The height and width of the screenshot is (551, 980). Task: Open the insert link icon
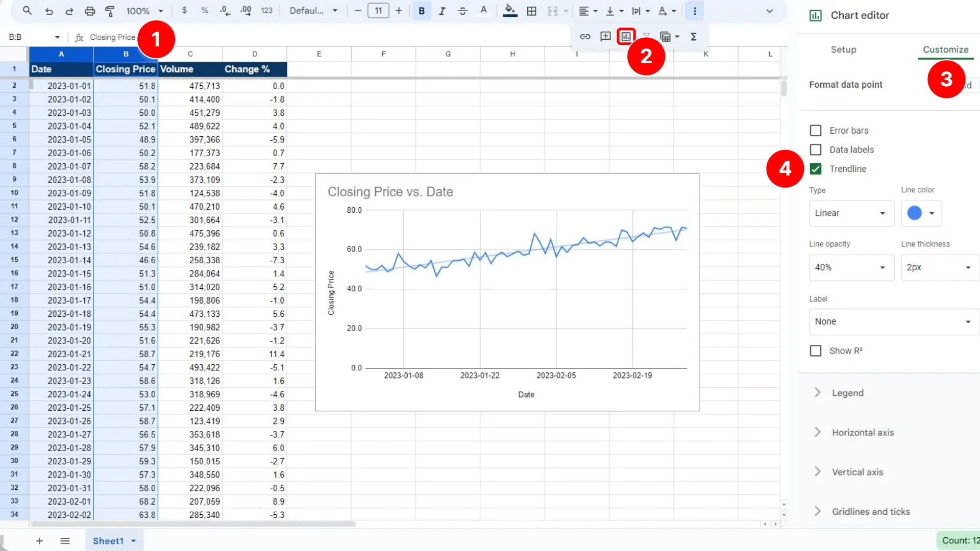click(585, 36)
